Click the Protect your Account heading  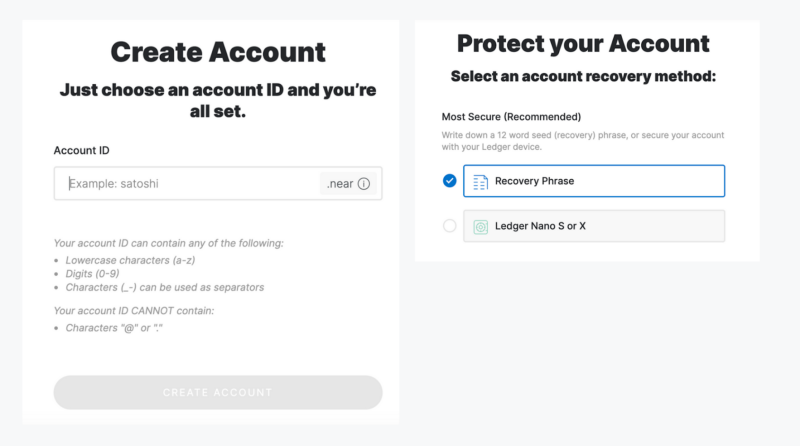point(583,44)
